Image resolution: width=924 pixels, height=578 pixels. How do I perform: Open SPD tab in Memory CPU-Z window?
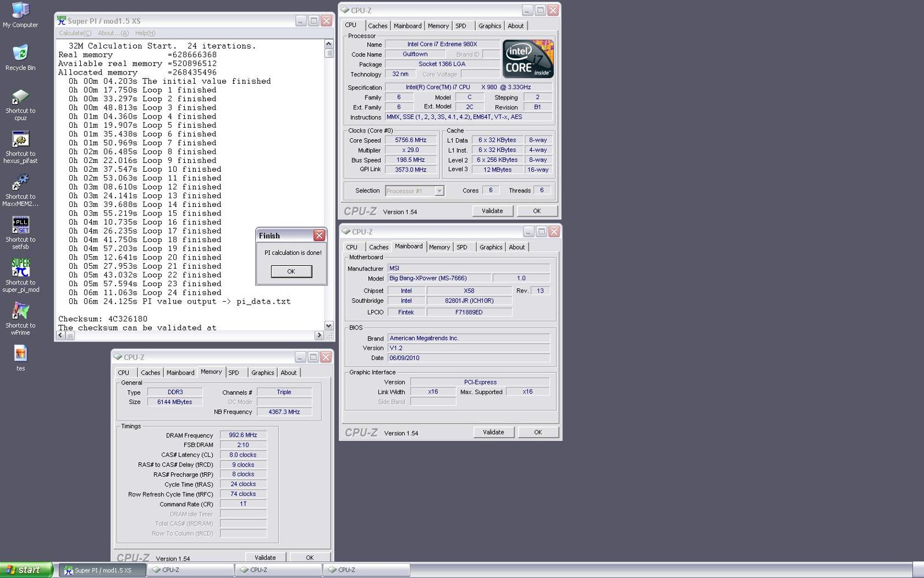[234, 373]
